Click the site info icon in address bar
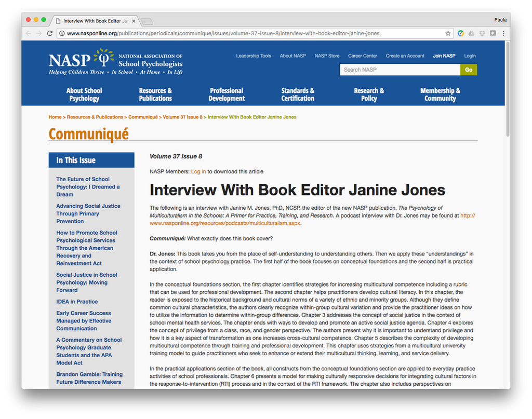Image resolution: width=532 pixels, height=419 pixels. click(62, 33)
